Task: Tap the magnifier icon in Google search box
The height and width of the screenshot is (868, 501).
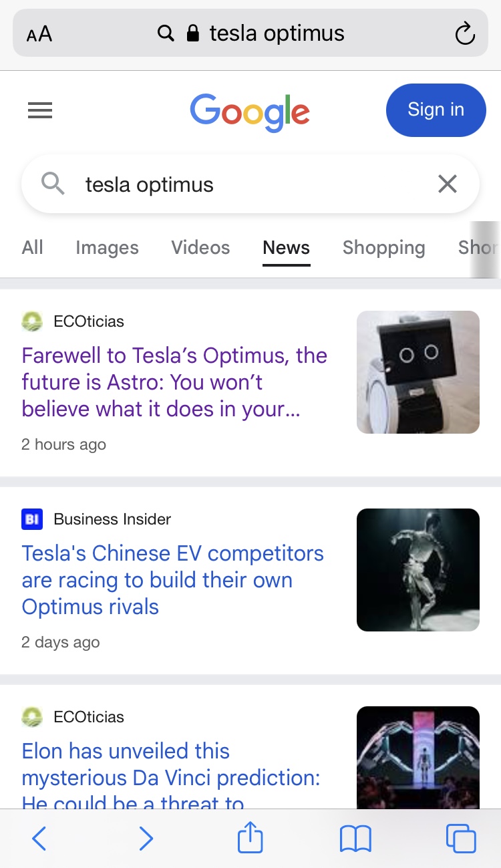Action: click(x=53, y=183)
